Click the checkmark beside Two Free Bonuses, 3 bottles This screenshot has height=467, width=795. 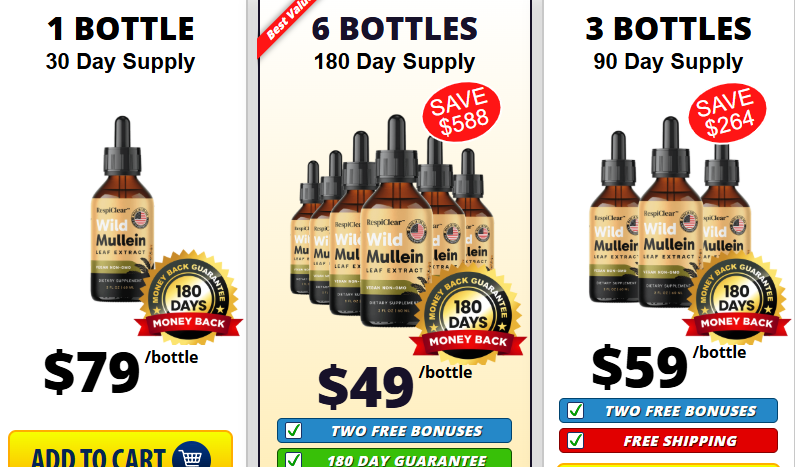click(575, 410)
